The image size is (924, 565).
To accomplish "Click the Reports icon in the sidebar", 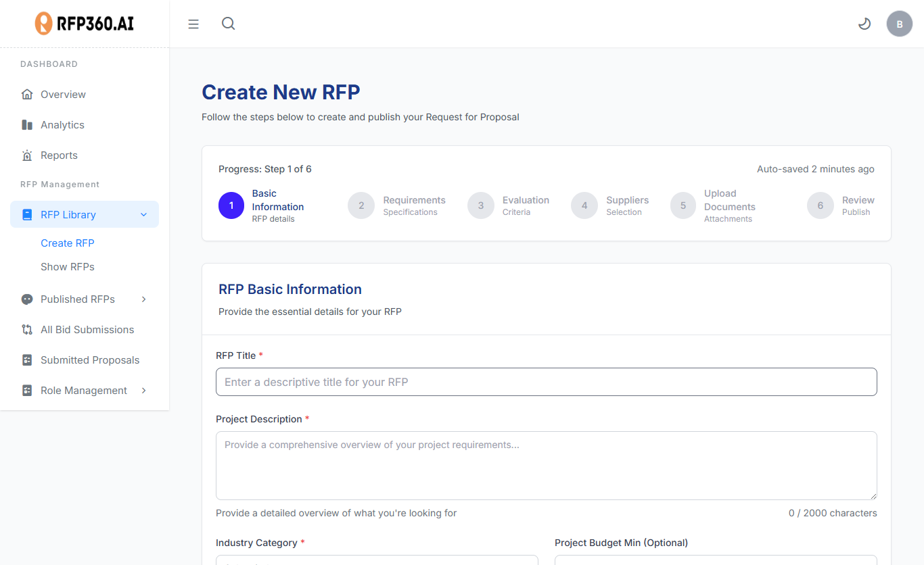I will pos(28,155).
